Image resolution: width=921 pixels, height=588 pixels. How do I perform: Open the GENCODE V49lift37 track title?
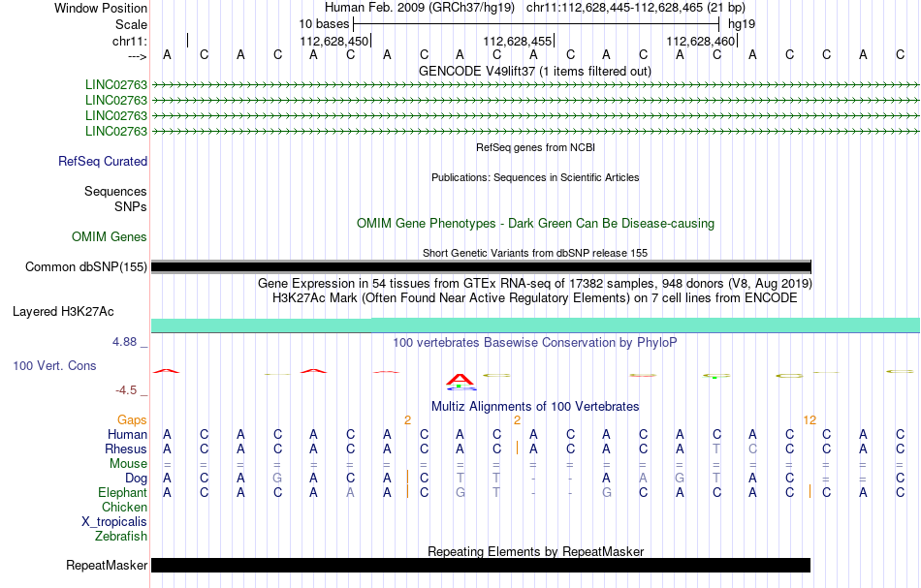[534, 71]
